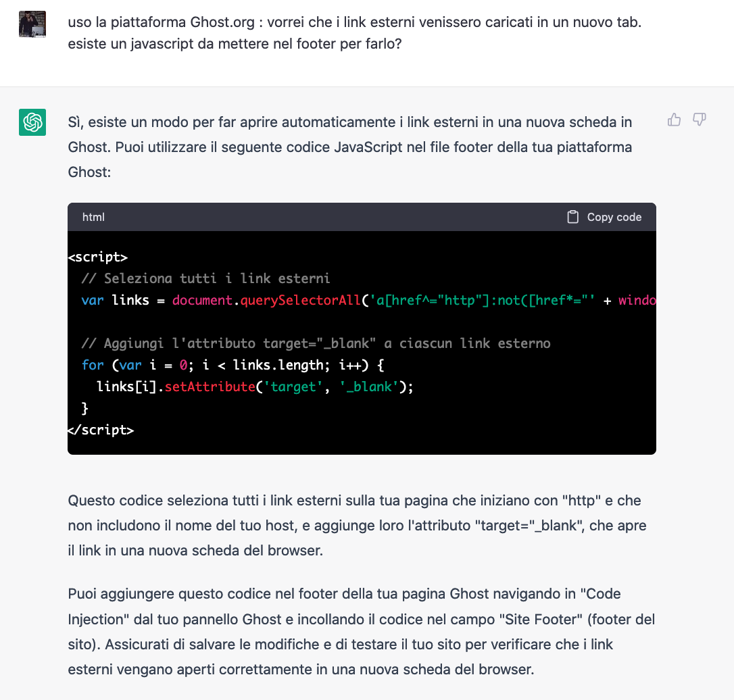Viewport: 734px width, 700px height.
Task: Click the dark code block header bar
Action: pyautogui.click(x=338, y=217)
